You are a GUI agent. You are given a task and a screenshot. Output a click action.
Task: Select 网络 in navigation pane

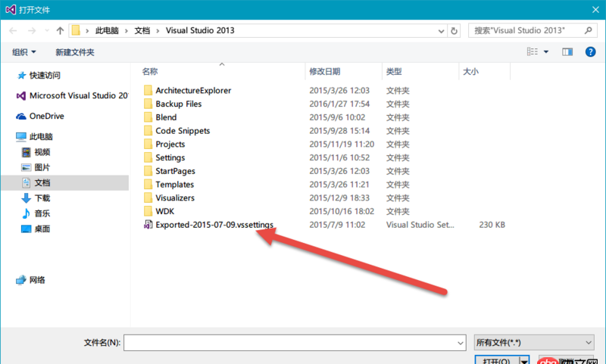pos(30,280)
